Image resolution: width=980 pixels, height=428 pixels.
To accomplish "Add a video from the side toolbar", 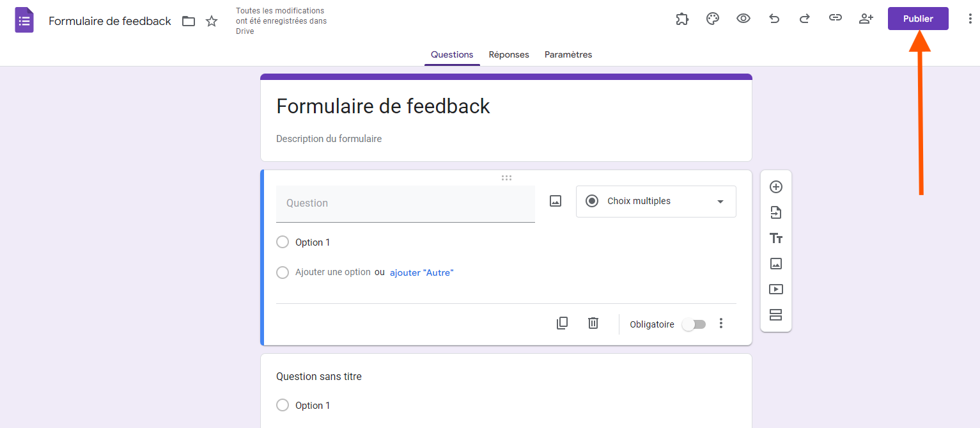I will tap(776, 289).
